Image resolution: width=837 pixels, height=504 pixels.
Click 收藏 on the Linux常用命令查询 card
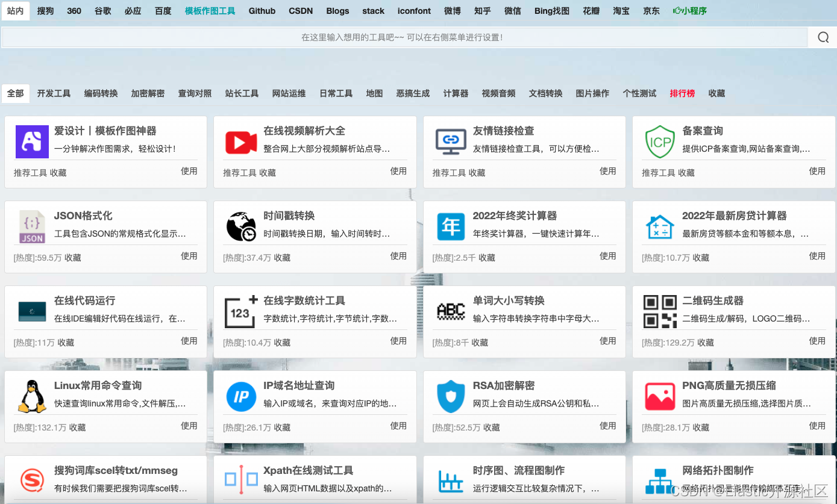(77, 428)
